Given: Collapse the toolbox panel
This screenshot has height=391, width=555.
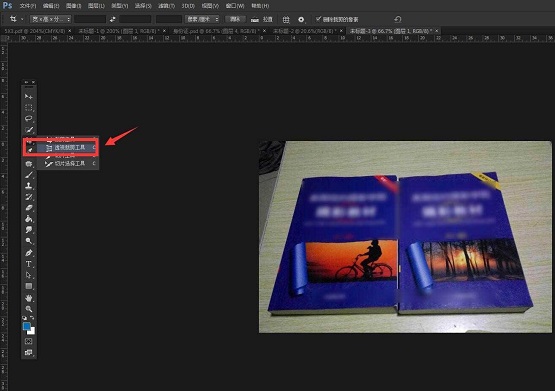Looking at the screenshot, I should click(26, 82).
